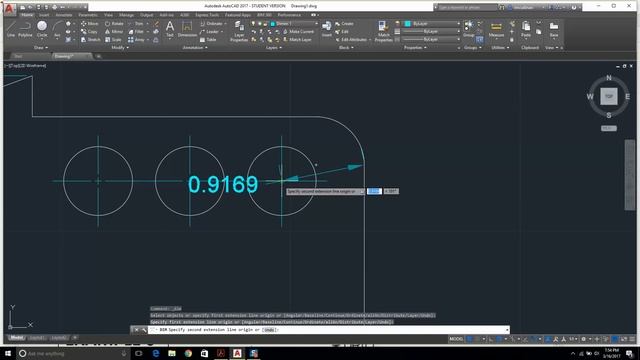Open the Manage ribbon tab
Screen dimensions: 640x360
pyautogui.click(x=127, y=15)
